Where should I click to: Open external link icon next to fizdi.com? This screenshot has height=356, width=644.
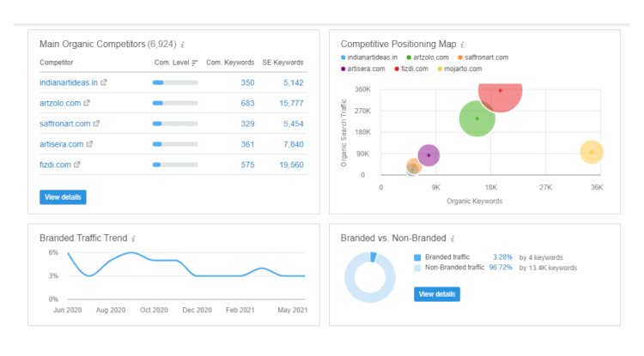pyautogui.click(x=76, y=165)
